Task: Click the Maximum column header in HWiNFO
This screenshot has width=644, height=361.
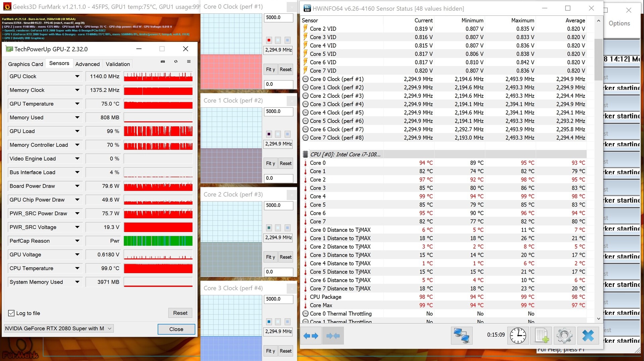Action: (x=523, y=20)
